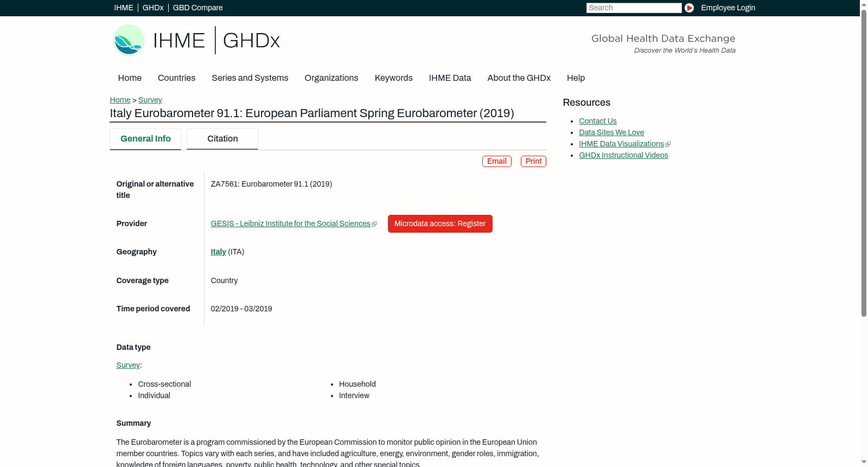
Task: Click the Household list item
Action: [x=358, y=384]
